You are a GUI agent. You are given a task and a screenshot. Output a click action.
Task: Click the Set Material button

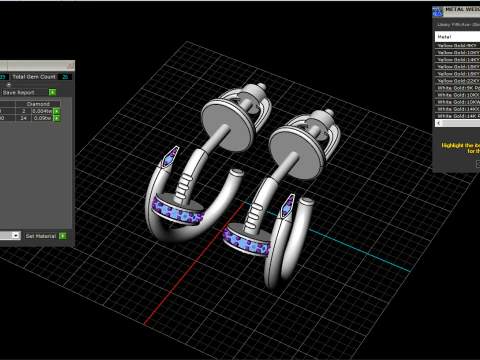tap(41, 236)
